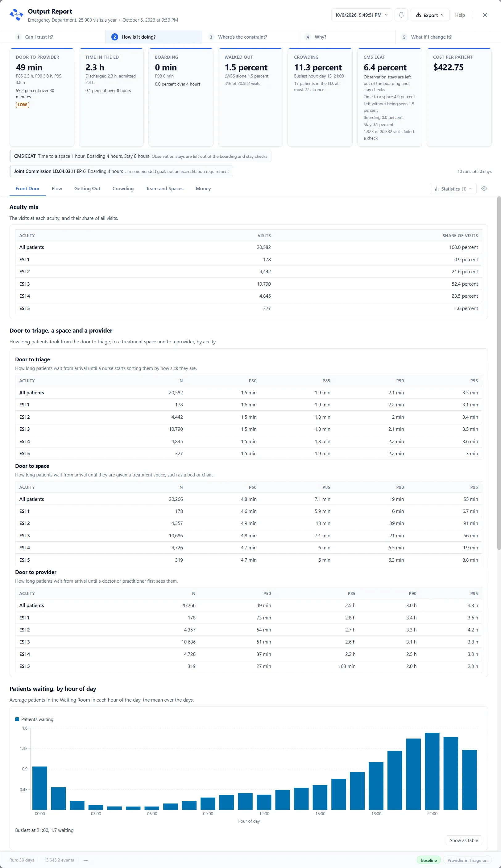Expand the Export menu
This screenshot has height=868, width=501.
430,15
